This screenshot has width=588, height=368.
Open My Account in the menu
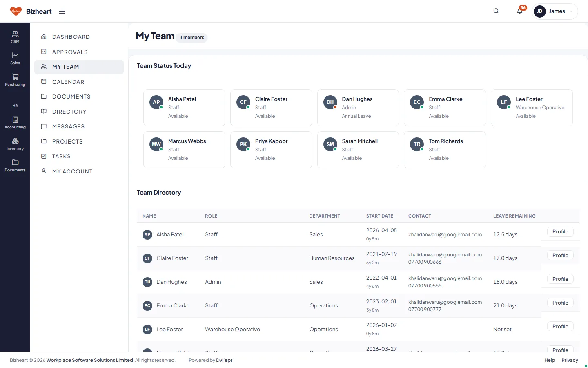79,171
